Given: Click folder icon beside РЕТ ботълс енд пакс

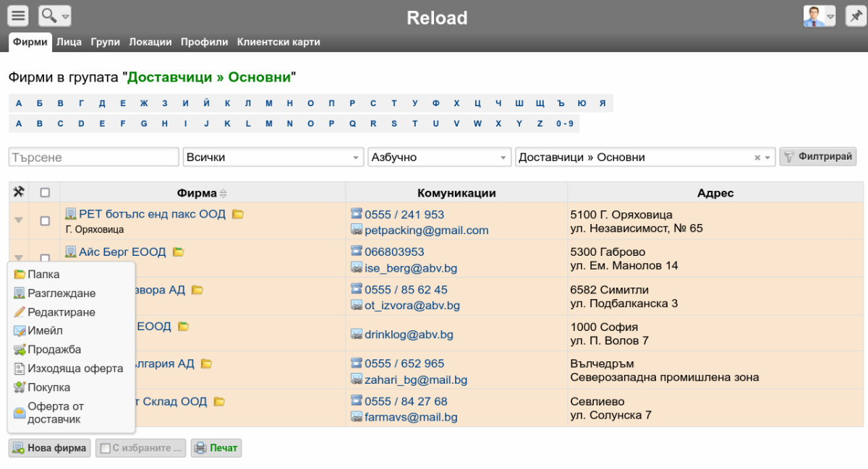Looking at the screenshot, I should click(238, 215).
